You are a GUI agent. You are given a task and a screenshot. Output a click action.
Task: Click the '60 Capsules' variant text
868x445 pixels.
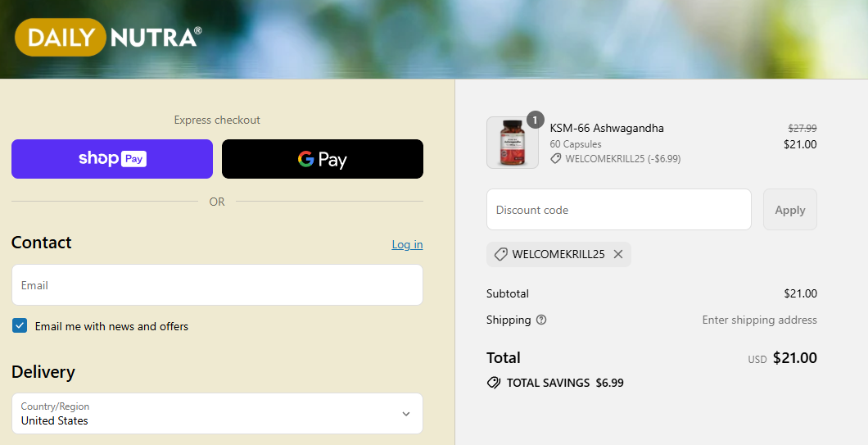[575, 144]
